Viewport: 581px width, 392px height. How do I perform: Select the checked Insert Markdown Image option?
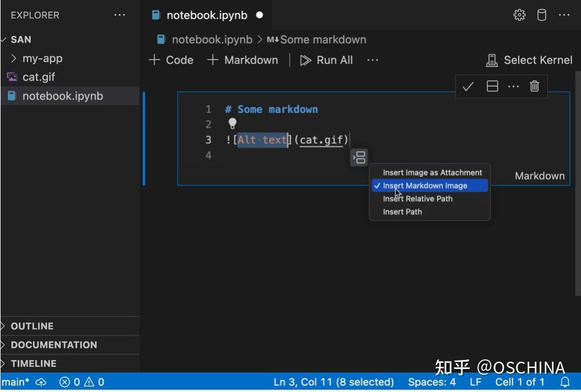point(426,185)
